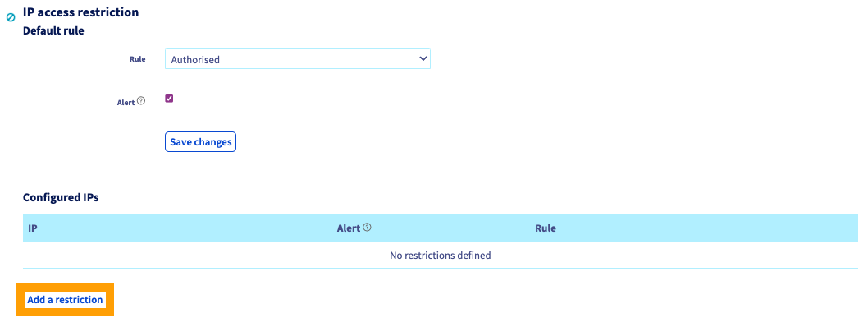Click the 'No restrictions defined' table message
This screenshot has width=868, height=318.
coord(440,256)
